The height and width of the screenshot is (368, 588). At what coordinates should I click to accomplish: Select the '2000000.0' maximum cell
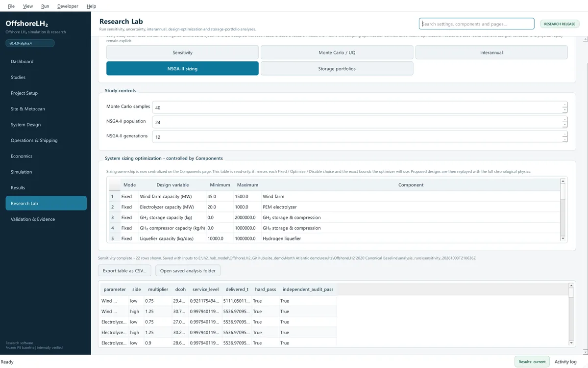[x=247, y=217]
